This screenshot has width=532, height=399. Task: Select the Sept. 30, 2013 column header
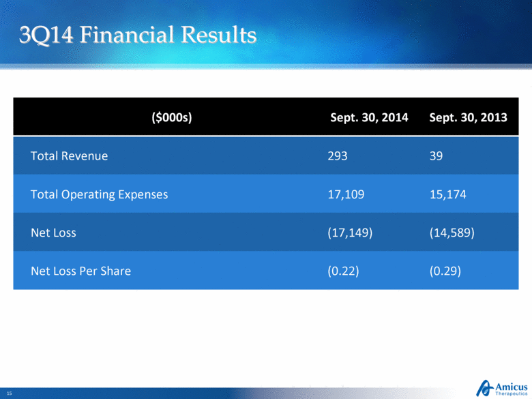(x=468, y=117)
